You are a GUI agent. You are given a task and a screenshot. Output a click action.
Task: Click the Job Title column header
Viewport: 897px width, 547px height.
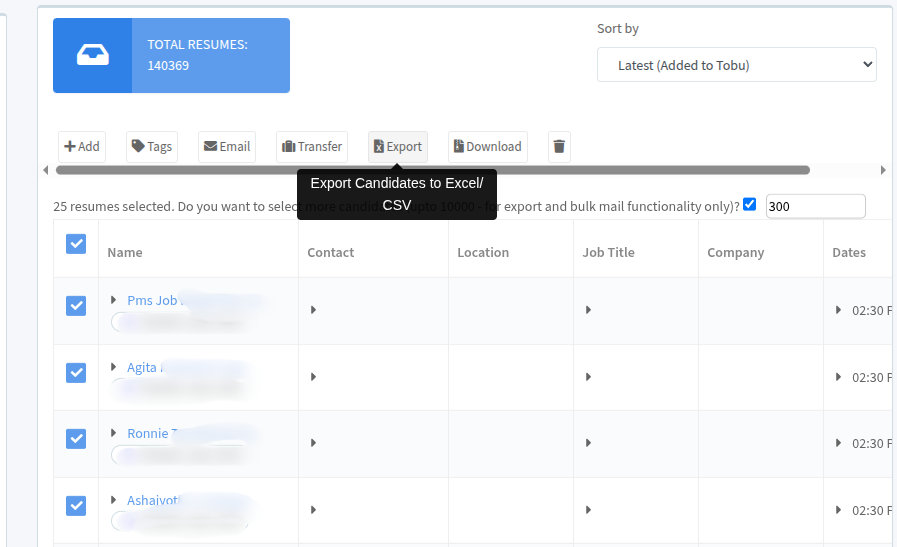tap(609, 252)
